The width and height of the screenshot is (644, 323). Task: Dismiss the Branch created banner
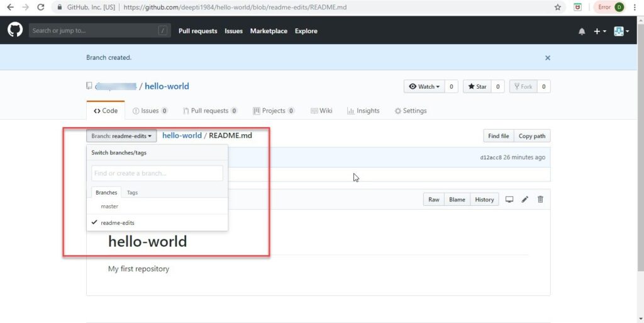548,58
